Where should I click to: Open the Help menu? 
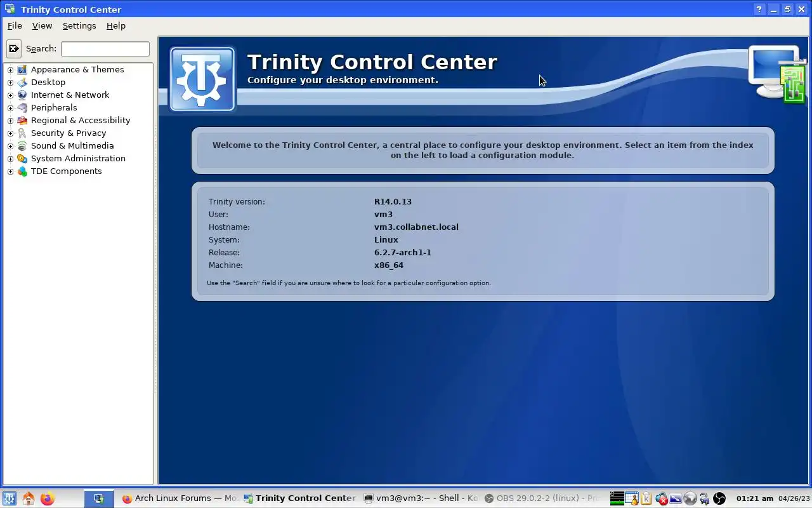[116, 25]
